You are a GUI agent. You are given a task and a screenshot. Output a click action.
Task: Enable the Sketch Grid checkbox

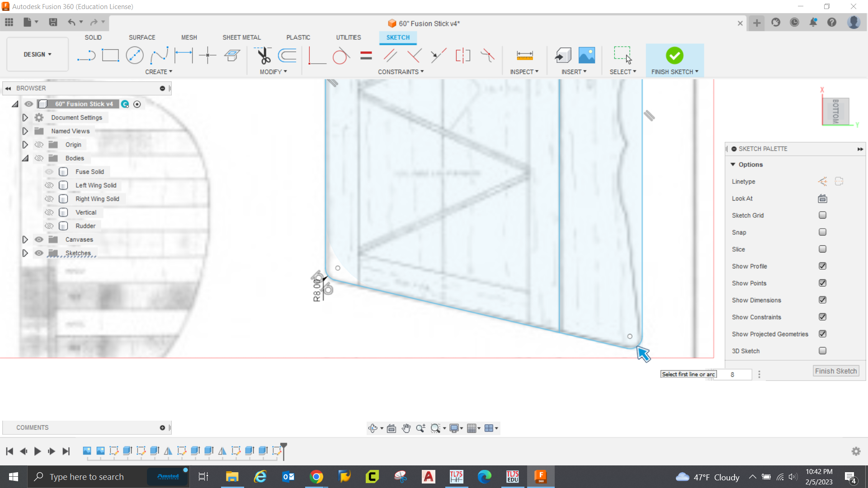pos(822,216)
